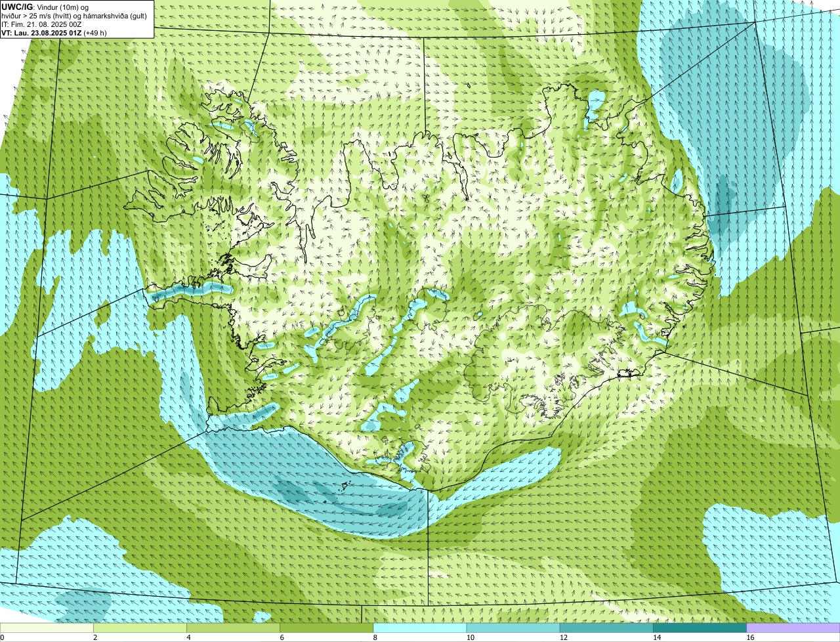Click the 12–14 m/s teal legend swatch
The image size is (840, 642).
click(606, 628)
